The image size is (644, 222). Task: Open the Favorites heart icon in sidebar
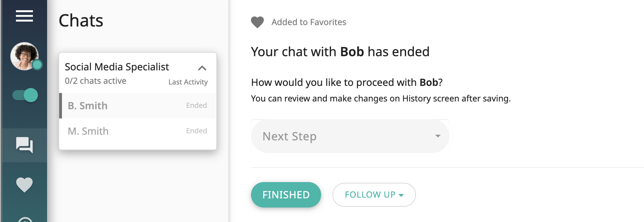point(24,184)
